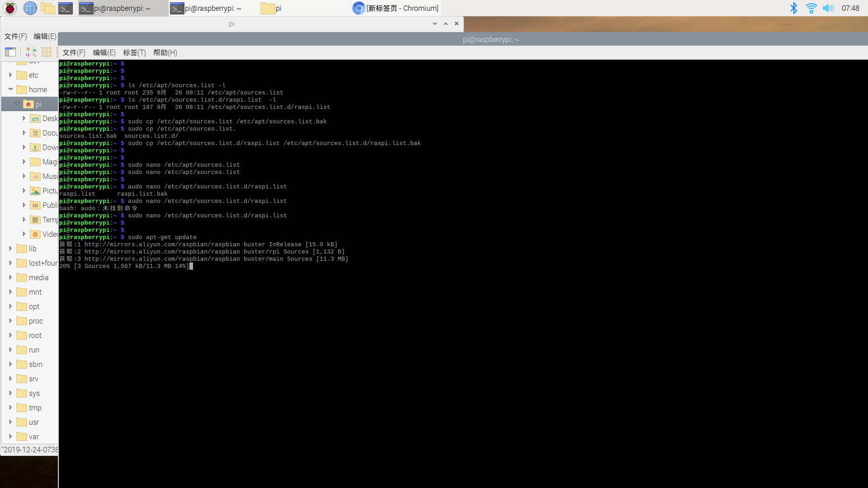
Task: Open terminal 标签(T) tabs menu
Action: tap(134, 52)
